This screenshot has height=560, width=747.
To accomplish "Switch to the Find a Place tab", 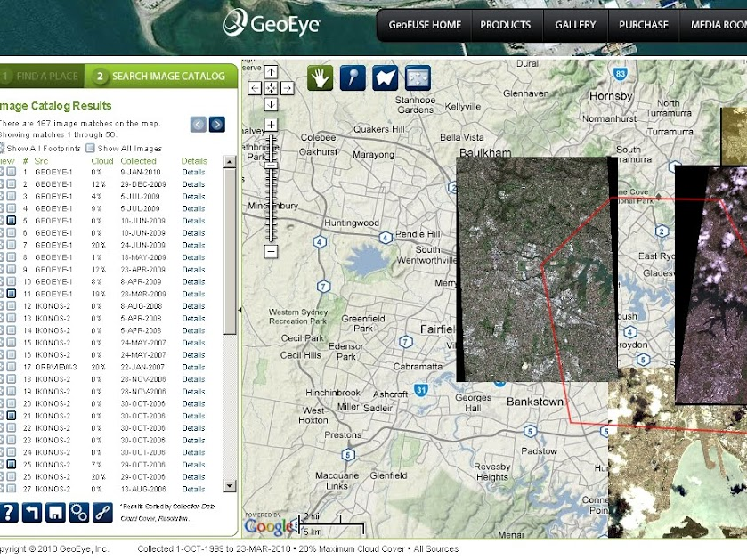I will tap(42, 77).
